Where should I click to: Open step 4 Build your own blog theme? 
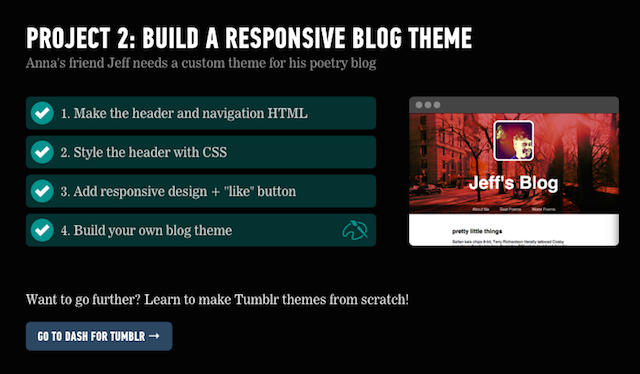click(x=201, y=230)
